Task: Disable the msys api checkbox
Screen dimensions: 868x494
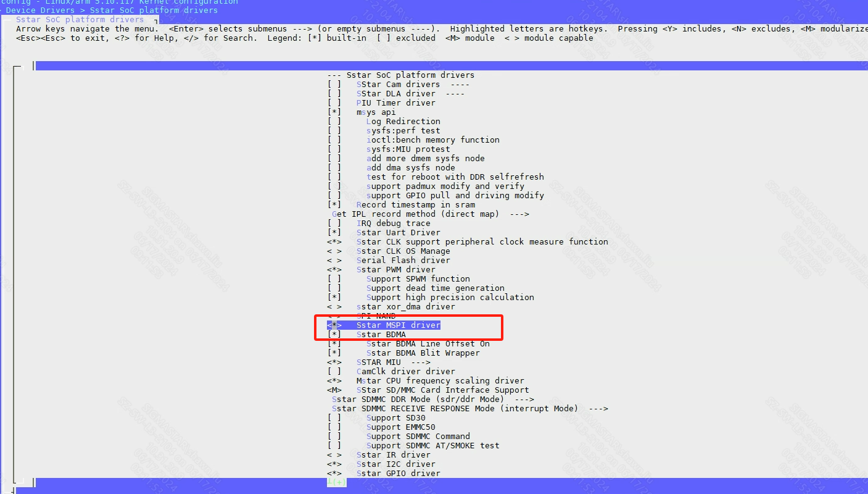Action: click(x=334, y=112)
